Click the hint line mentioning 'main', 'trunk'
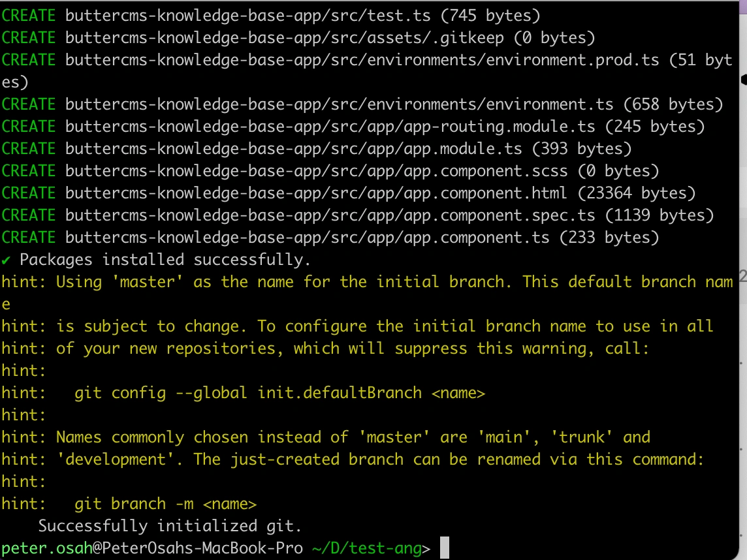747x560 pixels. tap(353, 437)
